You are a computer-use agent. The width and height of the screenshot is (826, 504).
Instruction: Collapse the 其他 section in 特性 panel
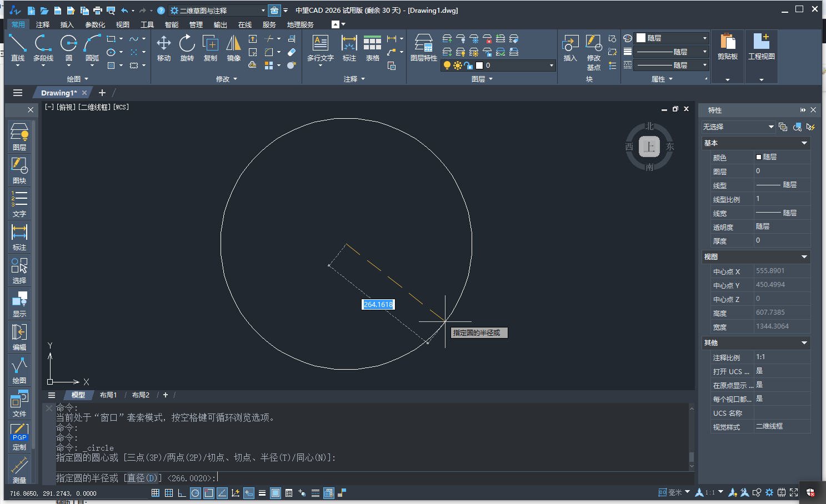804,343
